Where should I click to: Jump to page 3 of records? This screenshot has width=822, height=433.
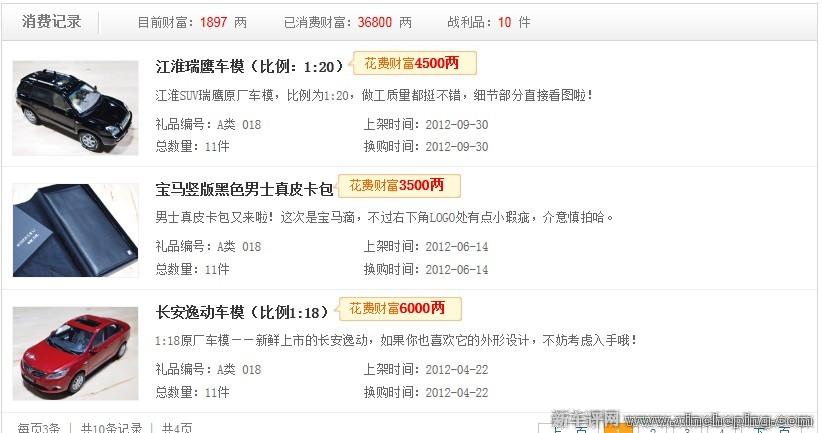687,430
